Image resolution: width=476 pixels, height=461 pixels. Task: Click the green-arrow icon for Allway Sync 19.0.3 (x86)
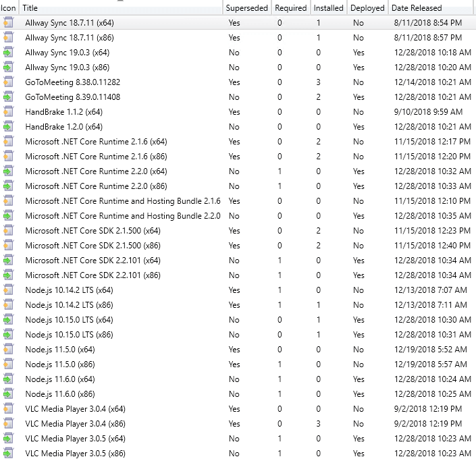point(9,67)
